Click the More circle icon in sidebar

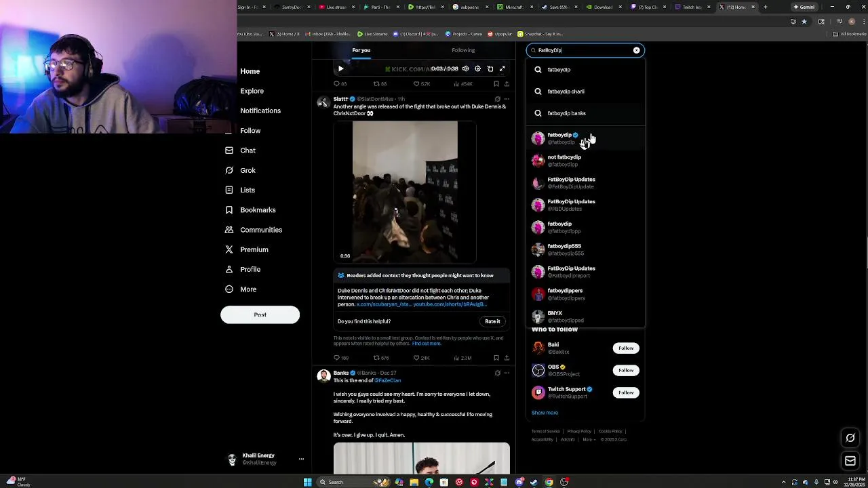click(229, 289)
